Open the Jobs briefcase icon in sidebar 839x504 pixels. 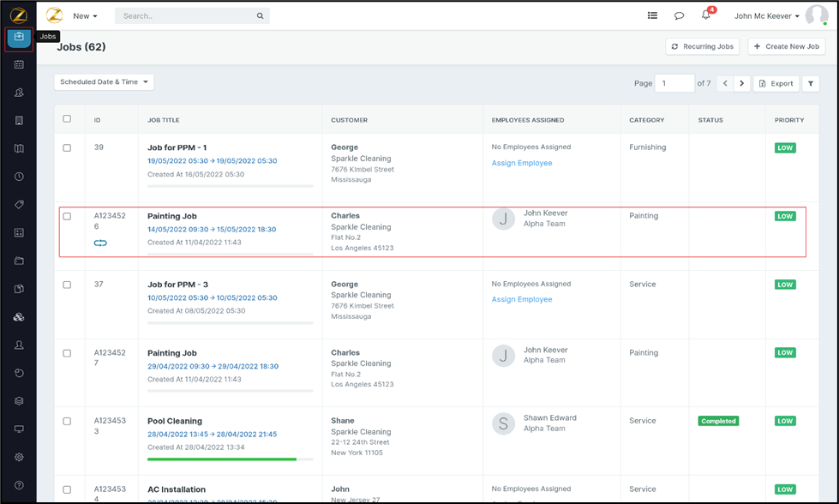click(19, 37)
